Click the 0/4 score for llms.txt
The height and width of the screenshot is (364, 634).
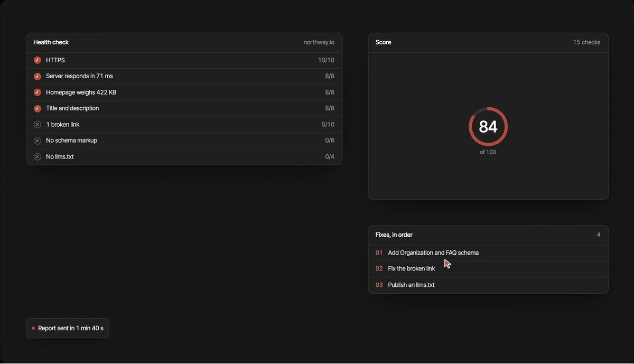[330, 157]
